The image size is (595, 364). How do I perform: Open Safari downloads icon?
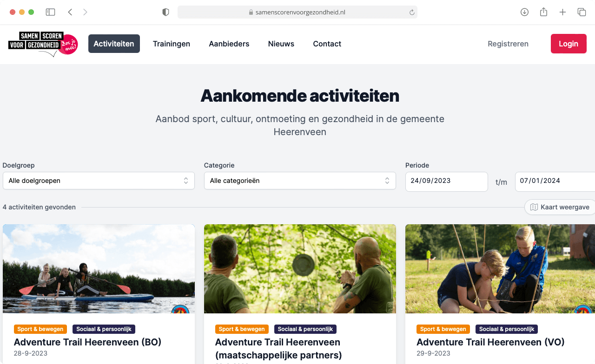tap(524, 12)
